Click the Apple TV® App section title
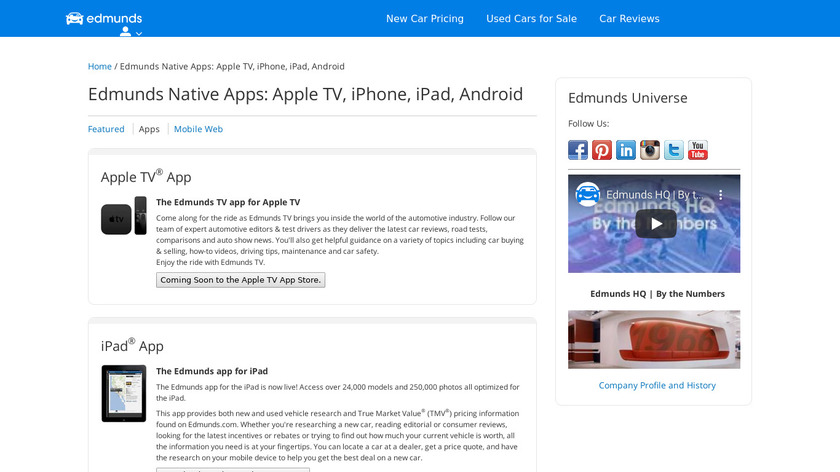Viewport: 840px width, 472px height. pos(146,176)
